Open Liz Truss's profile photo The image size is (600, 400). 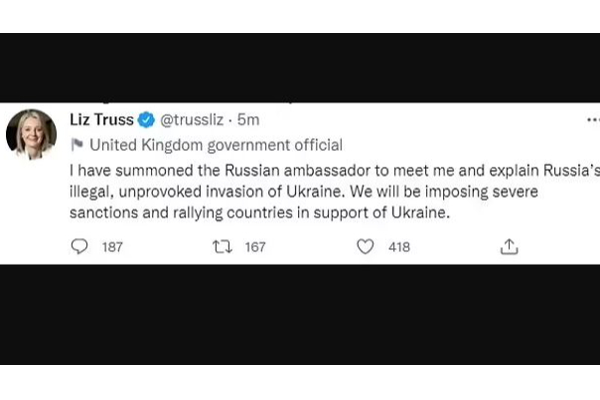click(32, 133)
